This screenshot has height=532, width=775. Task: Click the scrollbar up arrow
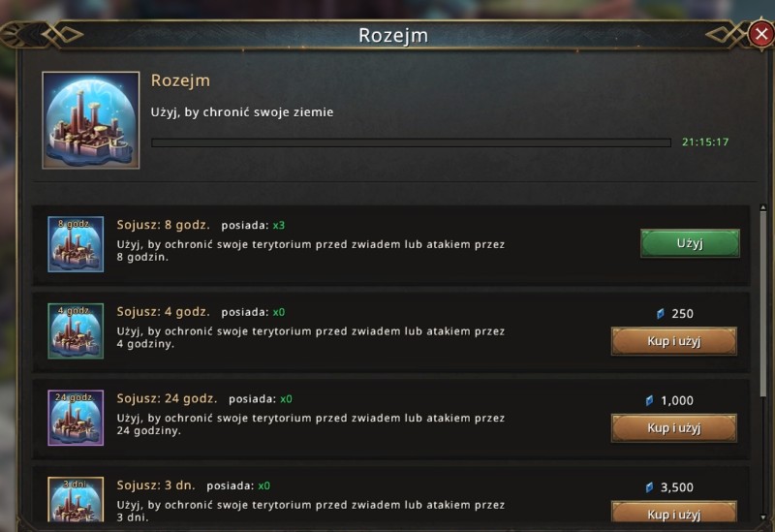[763, 207]
